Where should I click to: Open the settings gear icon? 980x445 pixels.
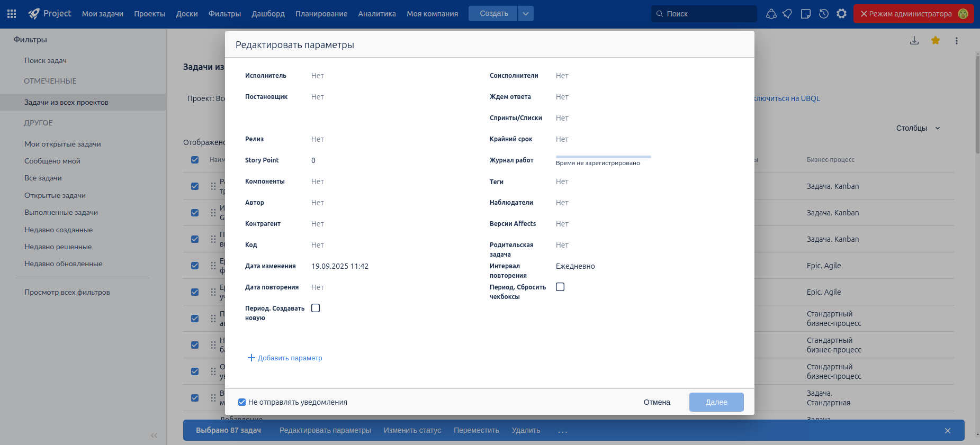[x=842, y=14]
